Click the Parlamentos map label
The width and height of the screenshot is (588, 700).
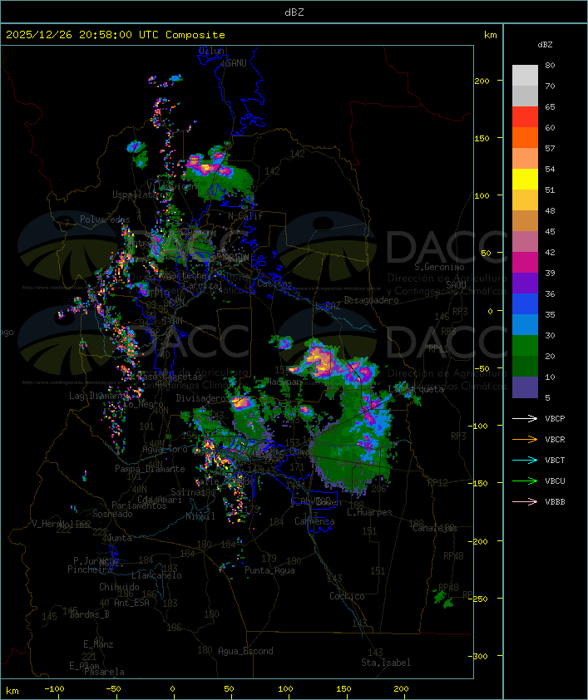139,505
